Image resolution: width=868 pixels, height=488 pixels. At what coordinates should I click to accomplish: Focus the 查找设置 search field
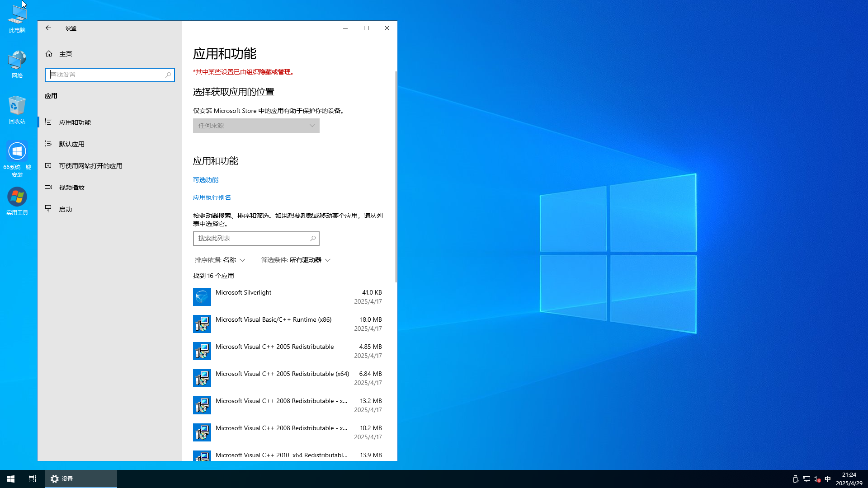tap(110, 75)
